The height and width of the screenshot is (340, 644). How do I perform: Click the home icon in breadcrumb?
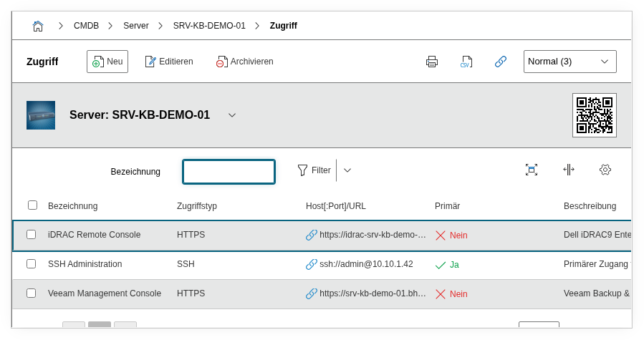[x=38, y=26]
